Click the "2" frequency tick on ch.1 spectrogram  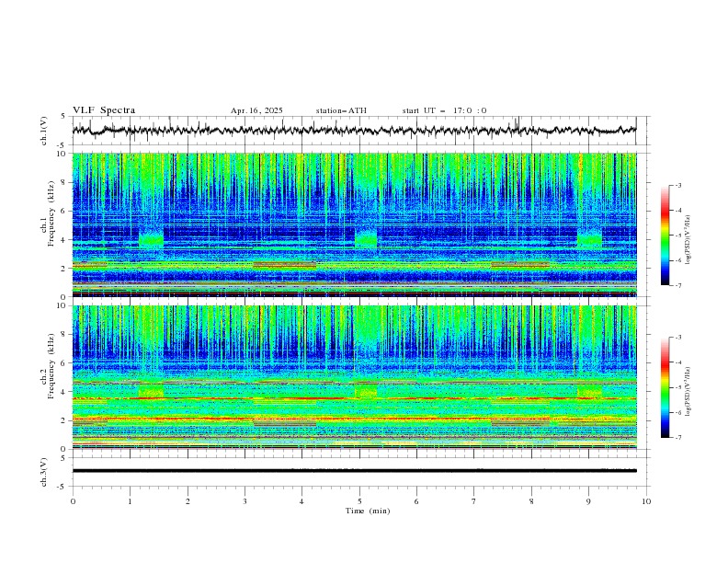tap(63, 269)
